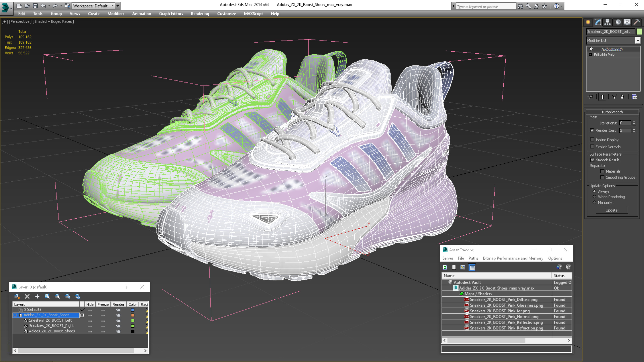Click the Render Iters spinner arrows
This screenshot has height=362, width=644.
tap(634, 130)
